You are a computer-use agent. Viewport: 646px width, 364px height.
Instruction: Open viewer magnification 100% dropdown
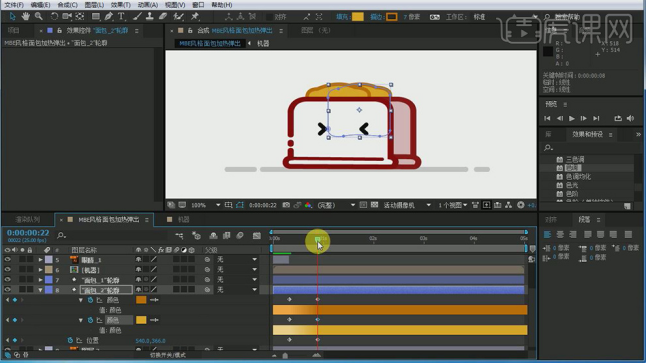click(x=206, y=205)
